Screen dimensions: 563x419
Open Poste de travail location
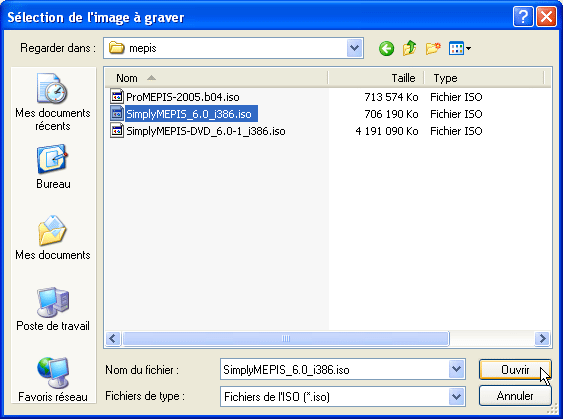(x=53, y=309)
